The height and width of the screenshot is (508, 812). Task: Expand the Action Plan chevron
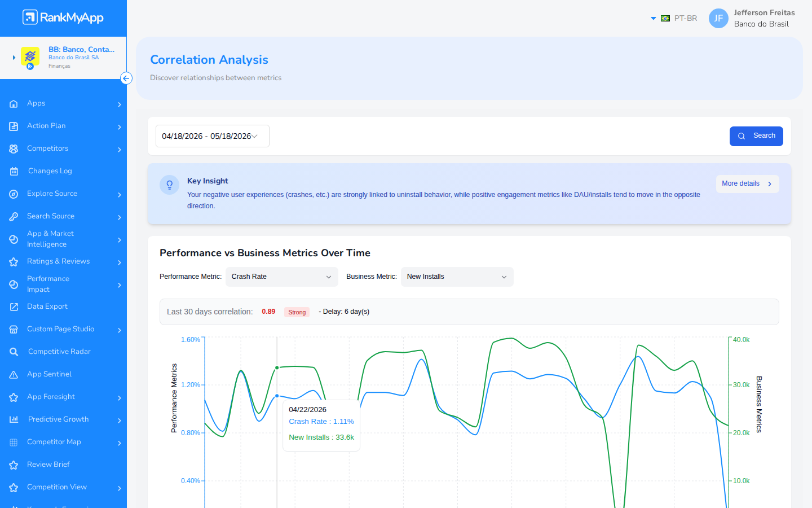coord(120,127)
